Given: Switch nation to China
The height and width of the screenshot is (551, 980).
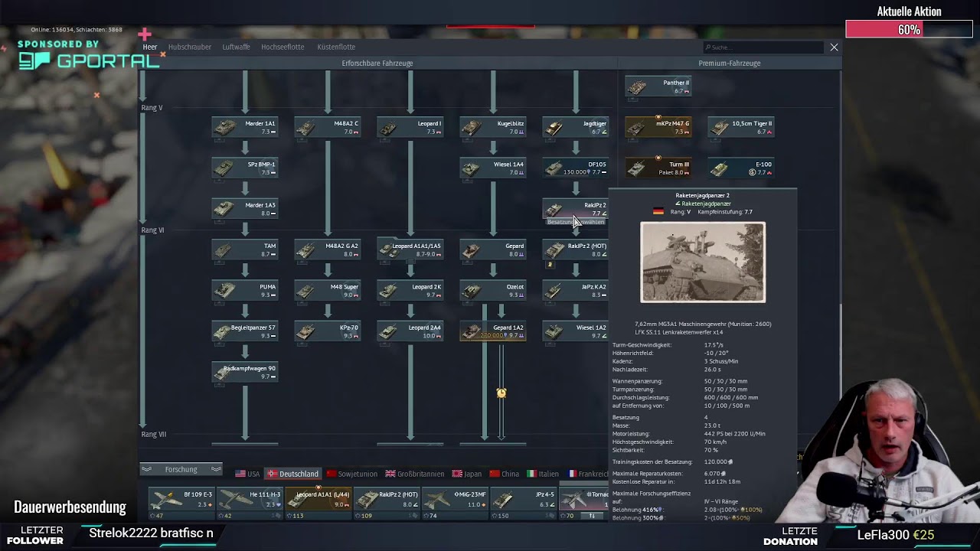Looking at the screenshot, I should point(505,474).
